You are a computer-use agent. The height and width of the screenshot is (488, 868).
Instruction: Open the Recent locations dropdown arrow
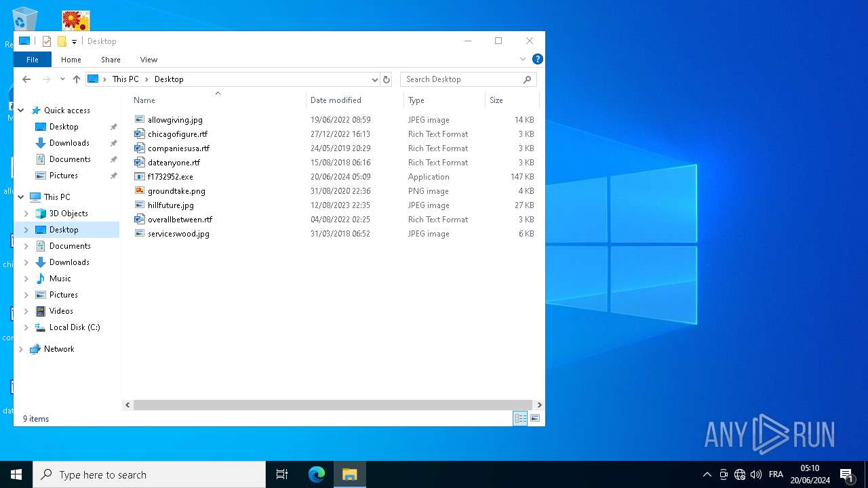pyautogui.click(x=62, y=79)
